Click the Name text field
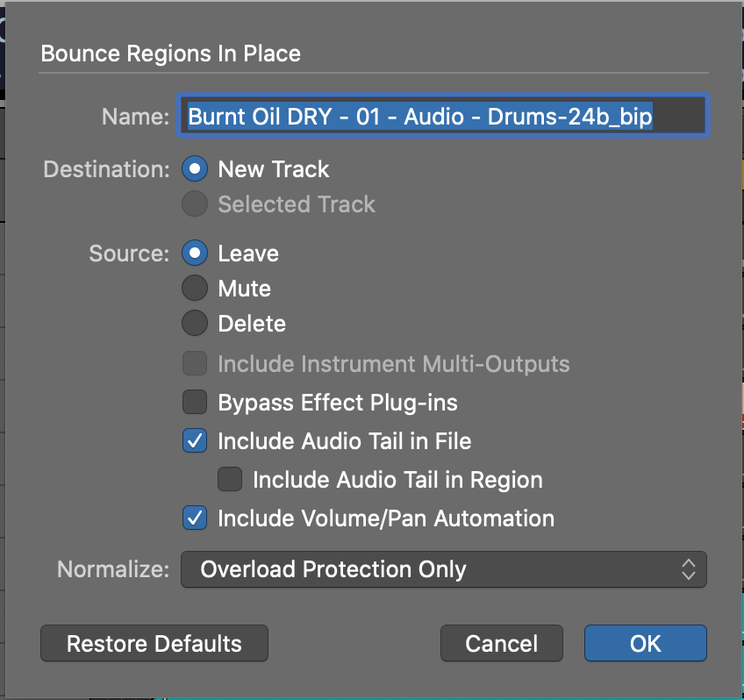 [443, 117]
